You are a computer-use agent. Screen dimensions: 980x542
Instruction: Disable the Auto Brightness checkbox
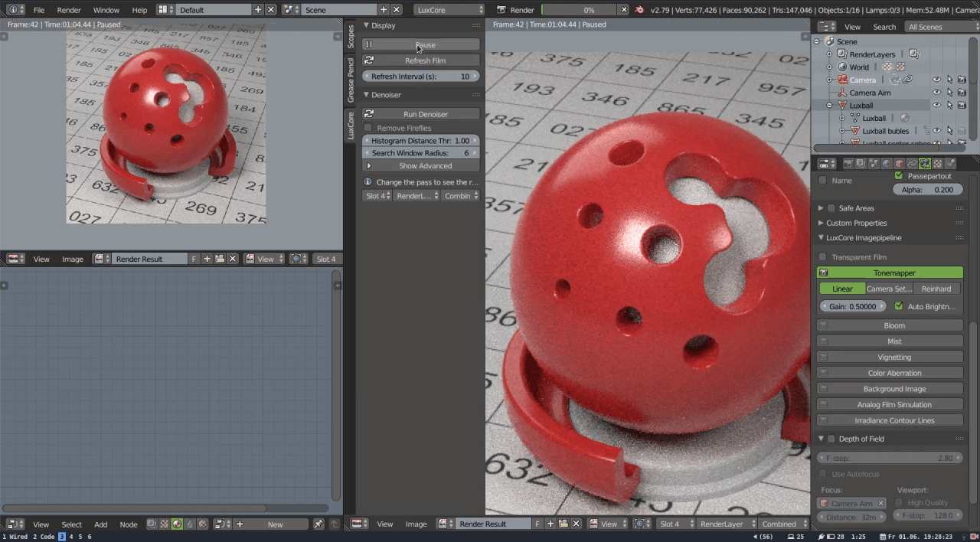coord(899,306)
